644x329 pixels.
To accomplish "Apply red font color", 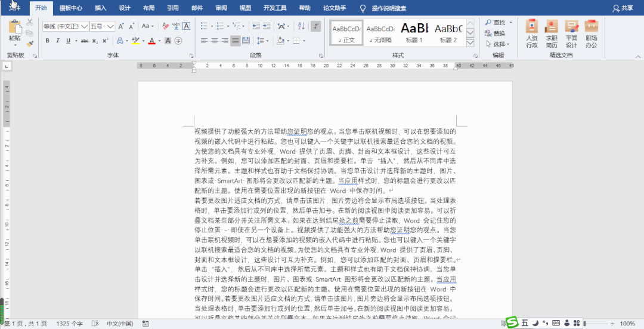I will pyautogui.click(x=152, y=41).
